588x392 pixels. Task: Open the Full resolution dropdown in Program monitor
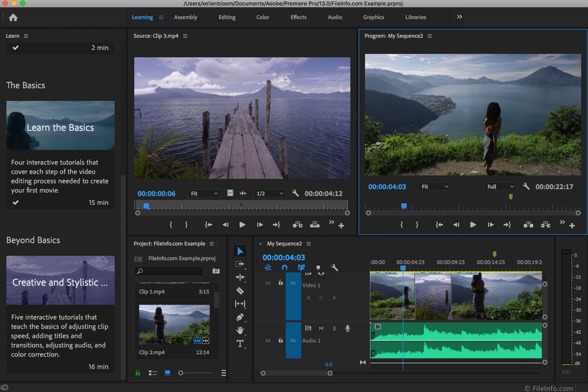click(500, 186)
